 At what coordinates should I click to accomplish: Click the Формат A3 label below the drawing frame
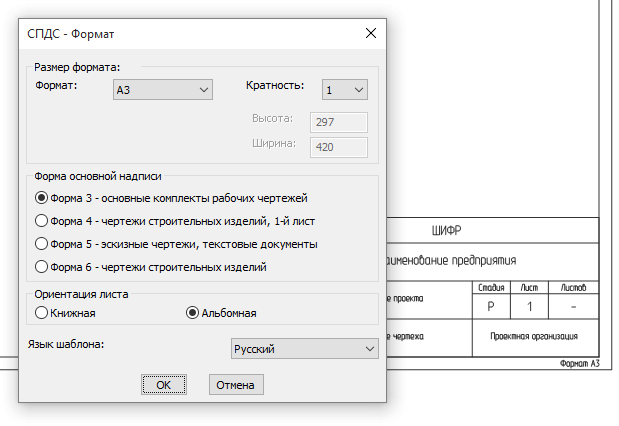click(x=580, y=363)
